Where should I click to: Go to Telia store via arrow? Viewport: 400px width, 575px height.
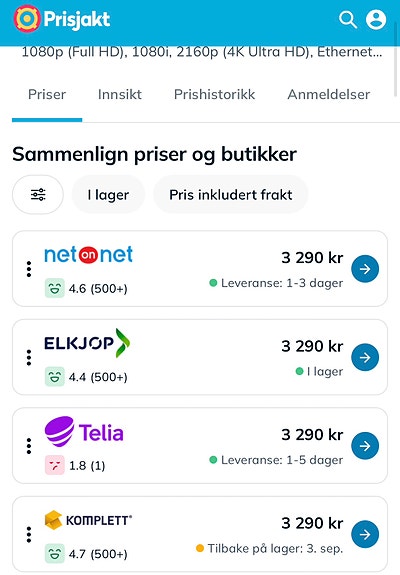[x=365, y=446]
